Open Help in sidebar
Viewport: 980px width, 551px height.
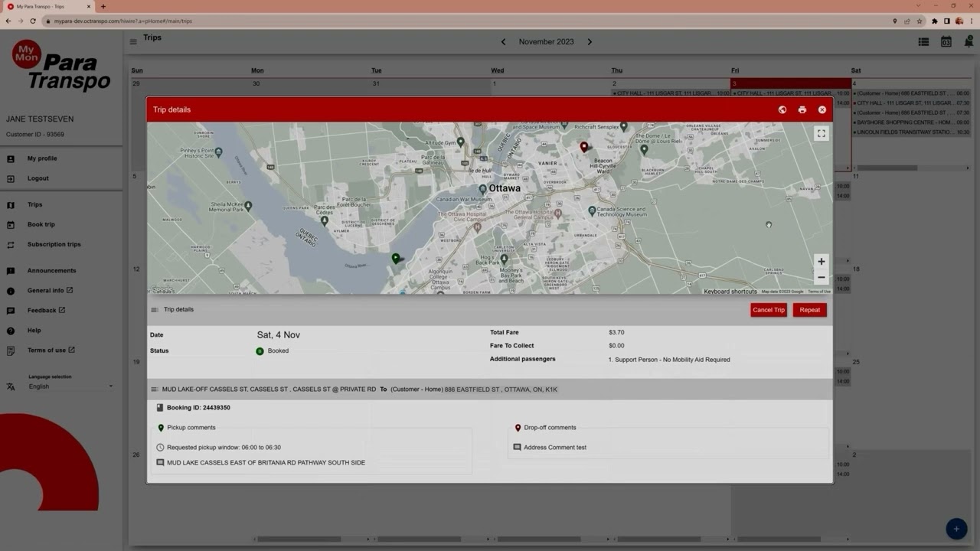(34, 330)
